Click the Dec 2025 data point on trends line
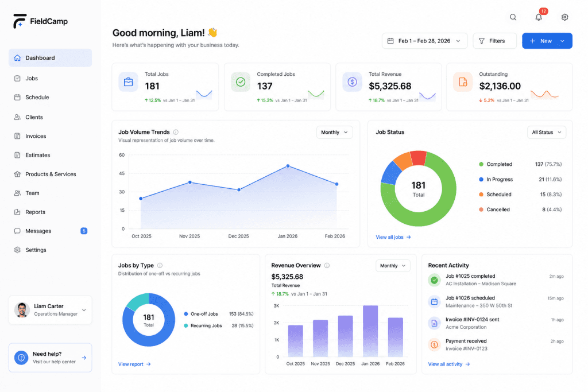This screenshot has height=392, width=588. [239, 189]
